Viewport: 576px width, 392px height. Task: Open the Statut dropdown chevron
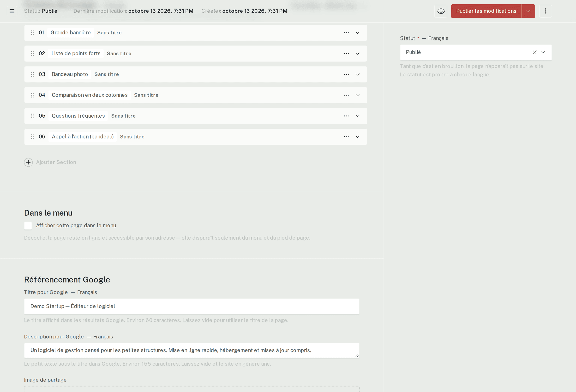(x=543, y=52)
